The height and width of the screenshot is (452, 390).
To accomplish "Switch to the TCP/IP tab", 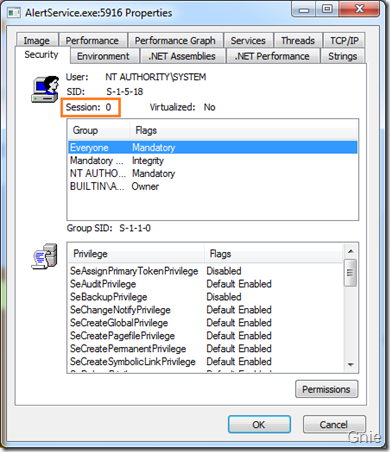I will coord(344,40).
